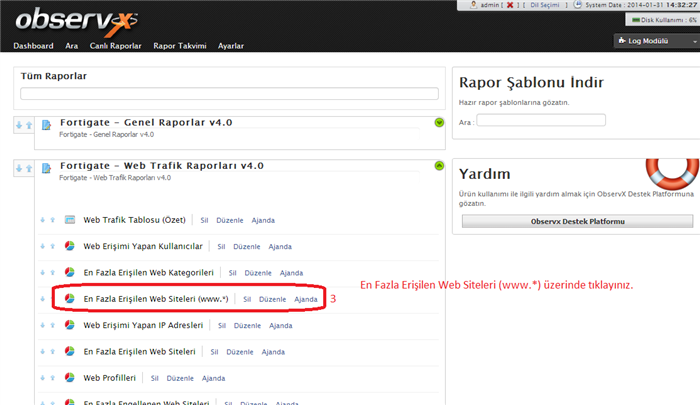Open Fortigate - Web Trafik Raporları v4.0 title
700x405 pixels.
(162, 166)
